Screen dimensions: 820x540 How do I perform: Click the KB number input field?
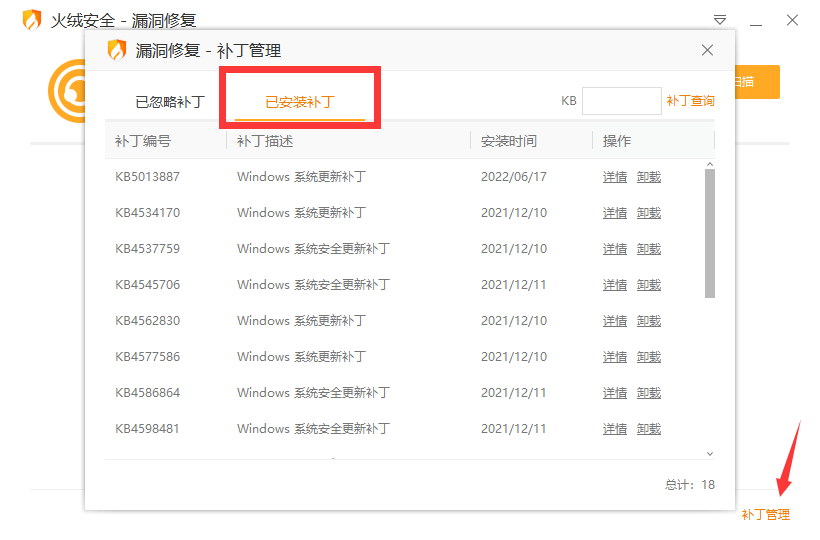(621, 101)
